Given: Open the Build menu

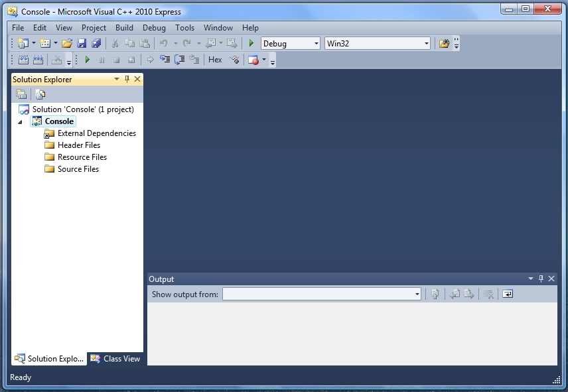Looking at the screenshot, I should tap(124, 28).
